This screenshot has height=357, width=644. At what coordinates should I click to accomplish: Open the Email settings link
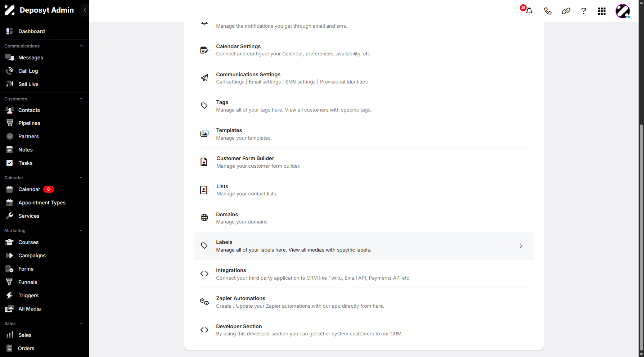[x=265, y=82]
